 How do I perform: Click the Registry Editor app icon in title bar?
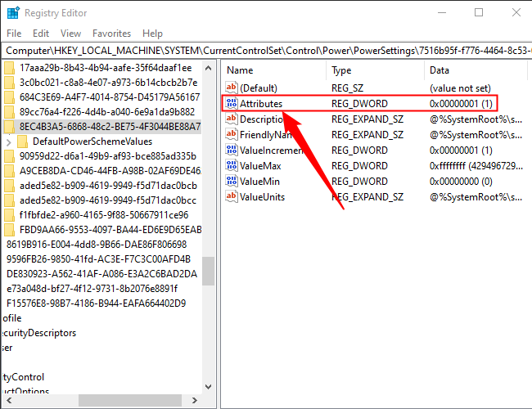coord(14,13)
